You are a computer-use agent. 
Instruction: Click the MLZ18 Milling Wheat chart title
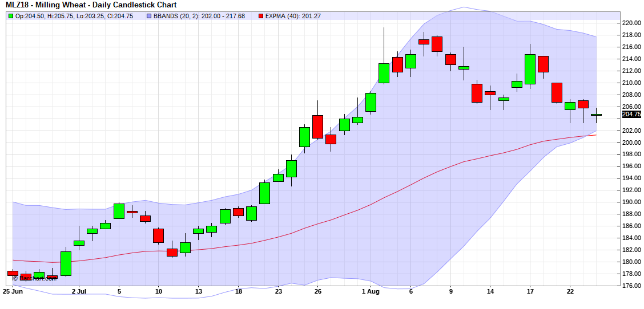(x=91, y=5)
